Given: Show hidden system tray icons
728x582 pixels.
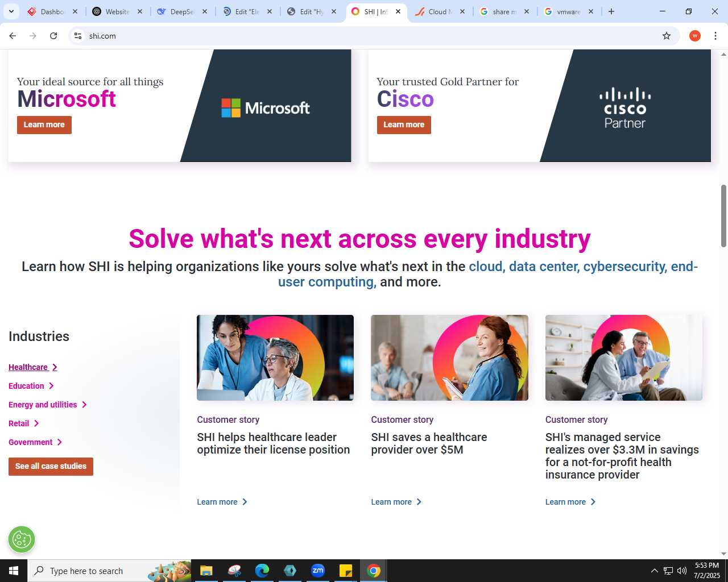Looking at the screenshot, I should [654, 571].
